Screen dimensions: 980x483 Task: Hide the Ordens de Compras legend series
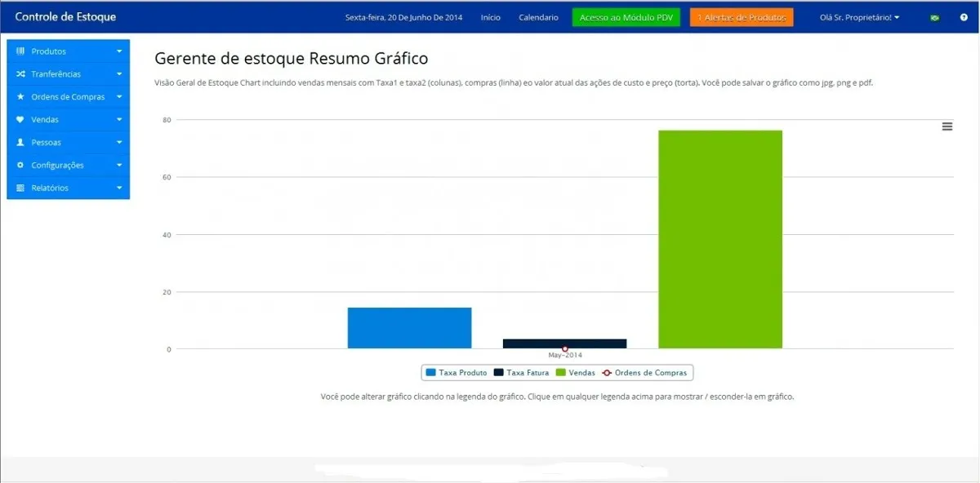646,373
